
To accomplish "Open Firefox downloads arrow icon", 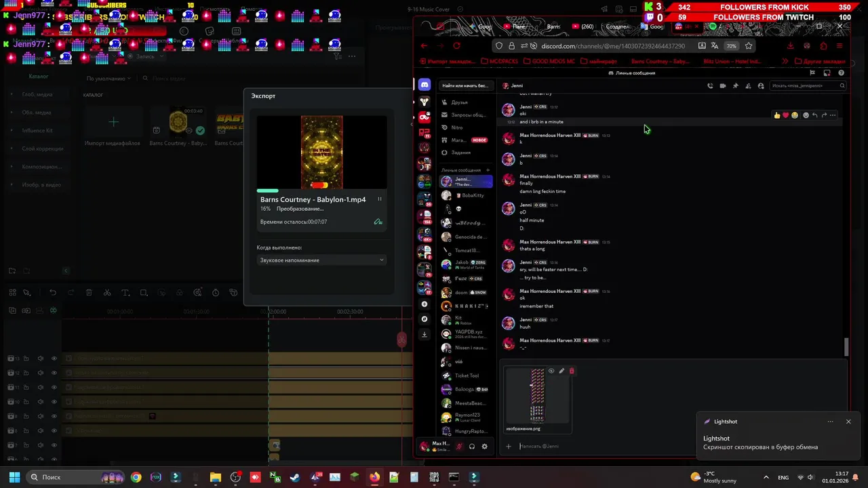I will (791, 46).
